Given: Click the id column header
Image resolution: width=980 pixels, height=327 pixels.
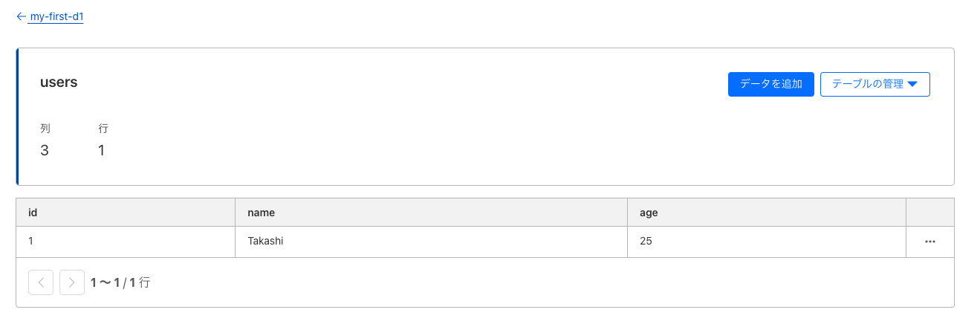Looking at the screenshot, I should pyautogui.click(x=126, y=213).
